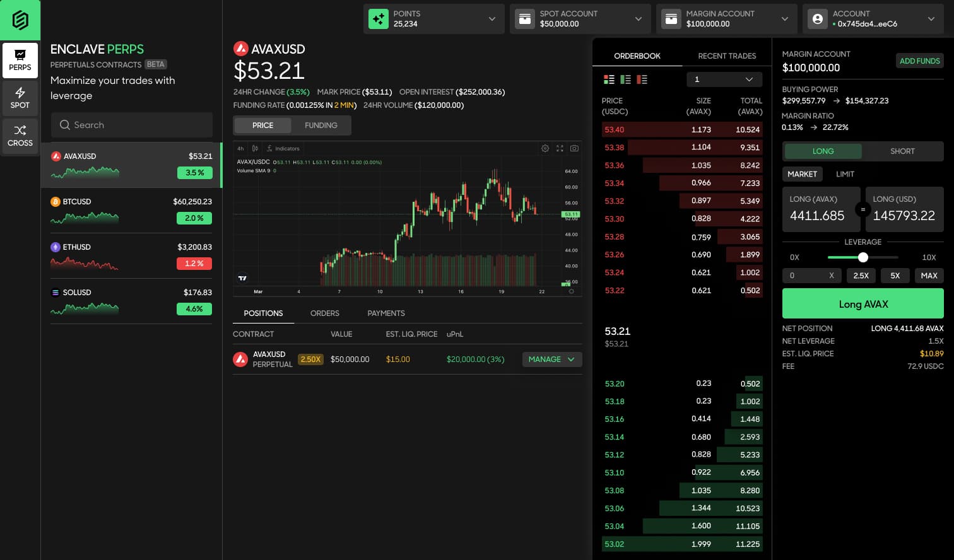The height and width of the screenshot is (560, 954).
Task: Open the POSITIONS tab
Action: pos(263,313)
